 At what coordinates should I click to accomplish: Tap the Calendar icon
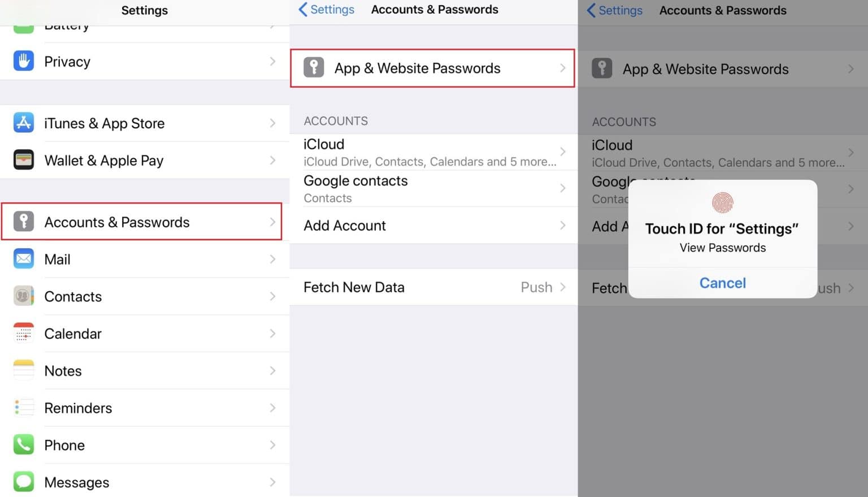(x=24, y=333)
